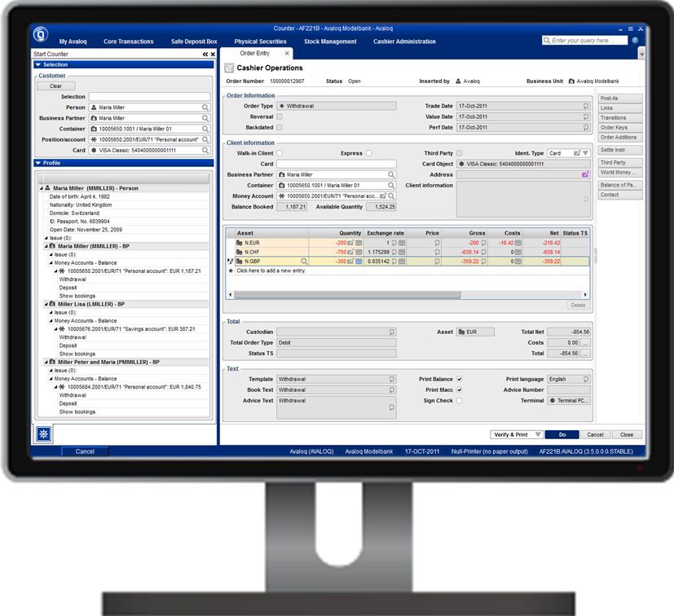Screen dimensions: 674x616
Task: Click the asset table horizontal scrollbar
Action: [x=347, y=295]
